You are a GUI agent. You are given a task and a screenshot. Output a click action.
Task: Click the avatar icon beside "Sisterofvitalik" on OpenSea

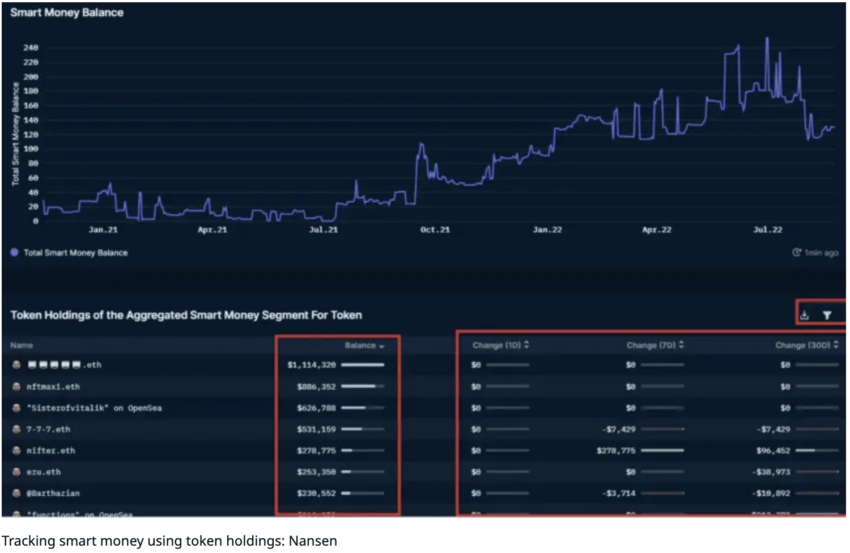pyautogui.click(x=16, y=408)
